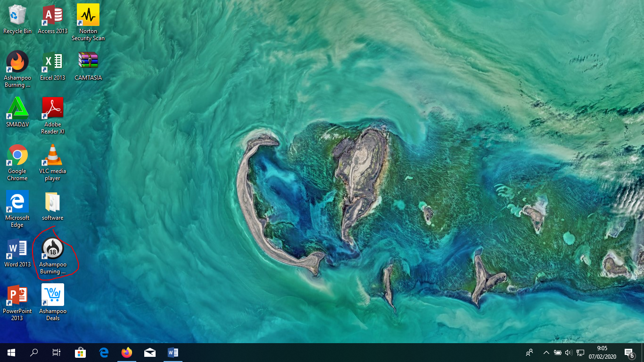
Task: Expand hidden system tray icons chevron
Action: click(546, 353)
